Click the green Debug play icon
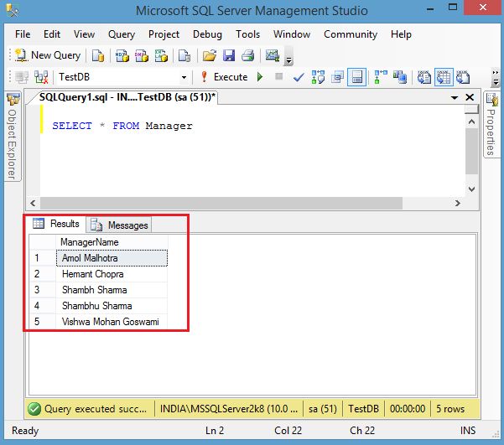 [x=260, y=77]
